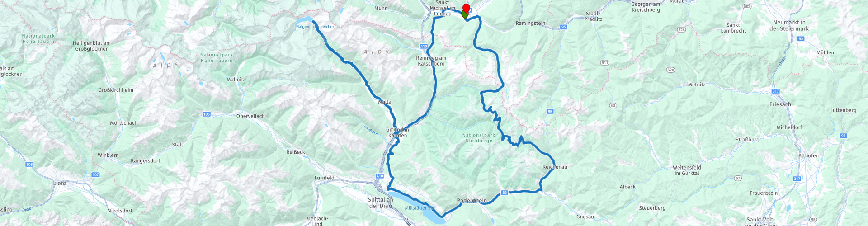Click the Neumarkt in der Steiermark label
The height and width of the screenshot is (226, 868).
[789, 25]
